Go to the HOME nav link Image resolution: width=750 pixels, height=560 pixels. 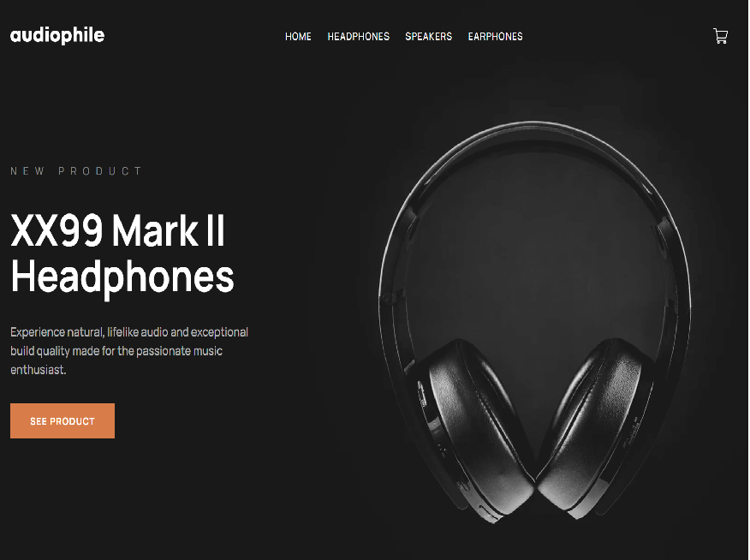(x=298, y=36)
